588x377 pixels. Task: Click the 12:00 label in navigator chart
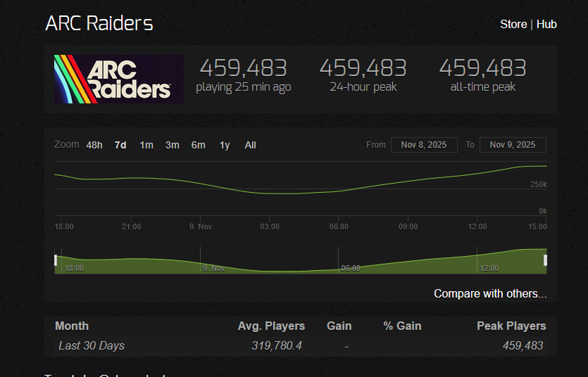[x=489, y=268]
